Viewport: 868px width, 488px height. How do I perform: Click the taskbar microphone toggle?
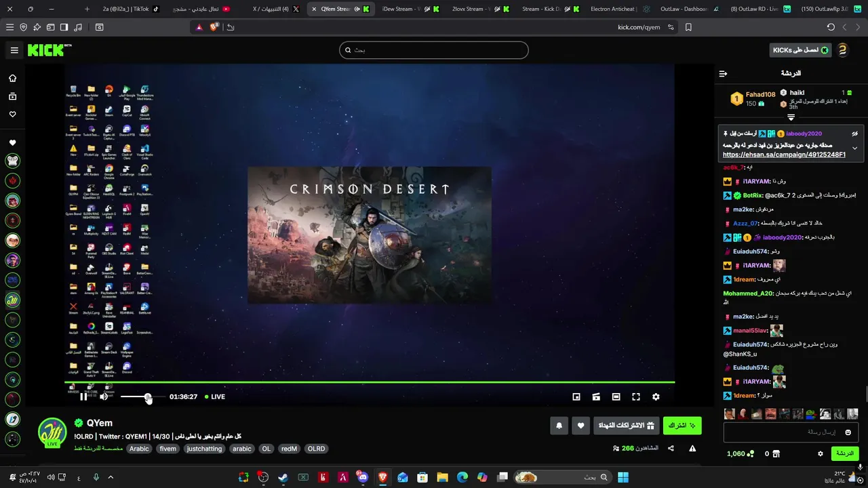pos(96,477)
